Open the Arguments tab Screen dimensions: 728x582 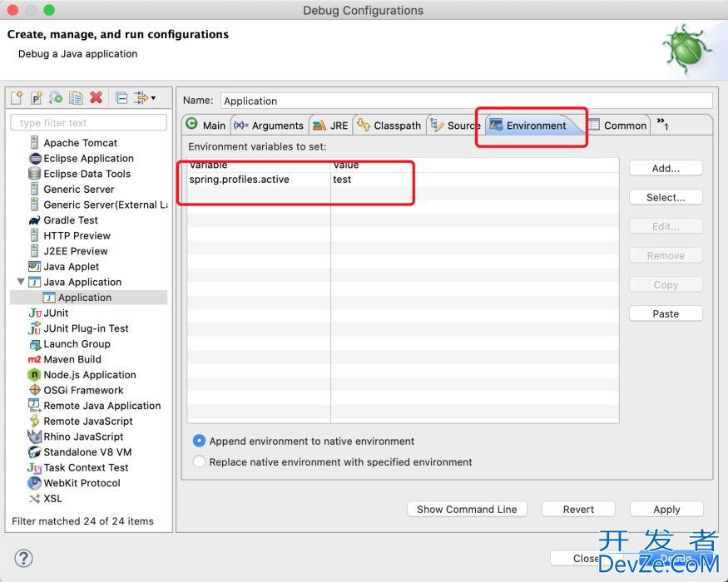pyautogui.click(x=269, y=126)
